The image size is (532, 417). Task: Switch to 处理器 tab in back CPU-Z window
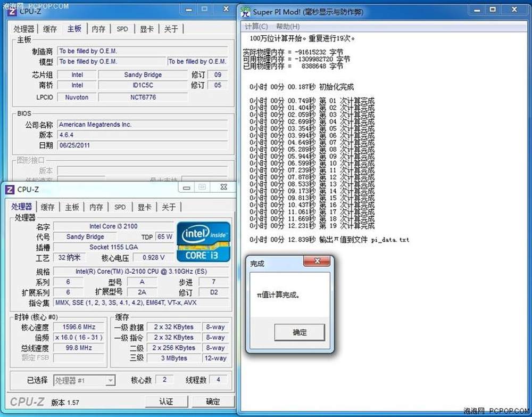[x=24, y=29]
